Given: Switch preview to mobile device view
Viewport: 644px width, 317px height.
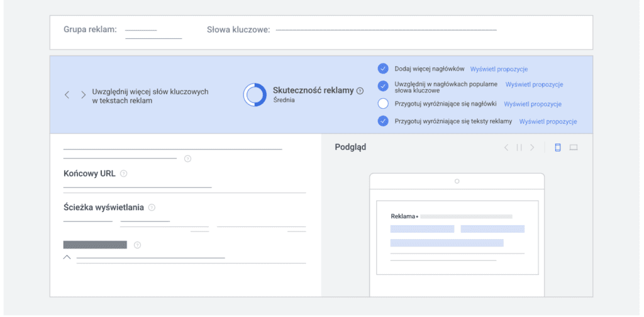Looking at the screenshot, I should click(x=557, y=148).
